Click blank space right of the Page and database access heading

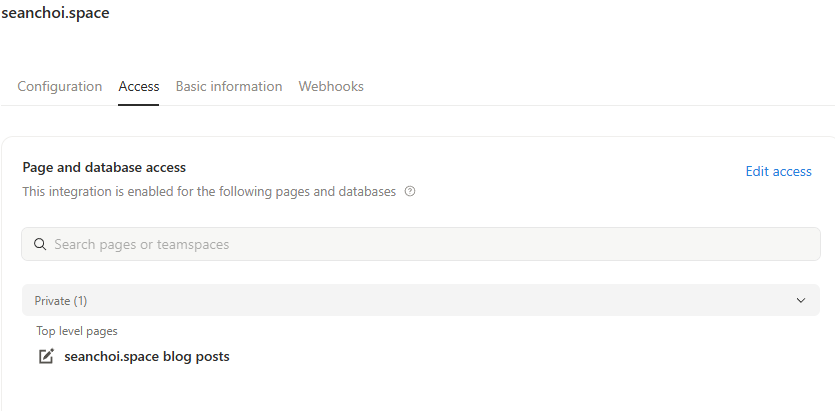pos(450,167)
